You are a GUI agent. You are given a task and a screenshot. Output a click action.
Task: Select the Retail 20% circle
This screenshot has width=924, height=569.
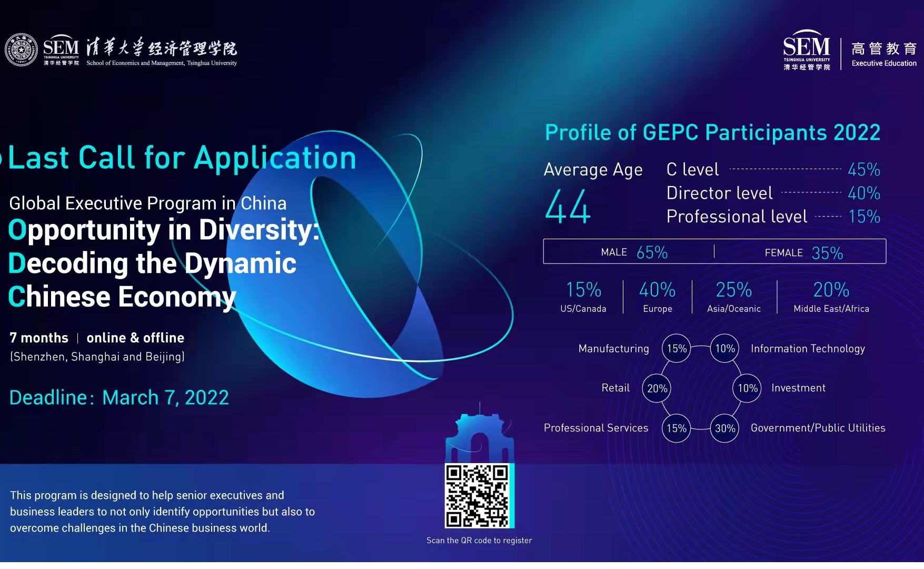[x=657, y=388]
